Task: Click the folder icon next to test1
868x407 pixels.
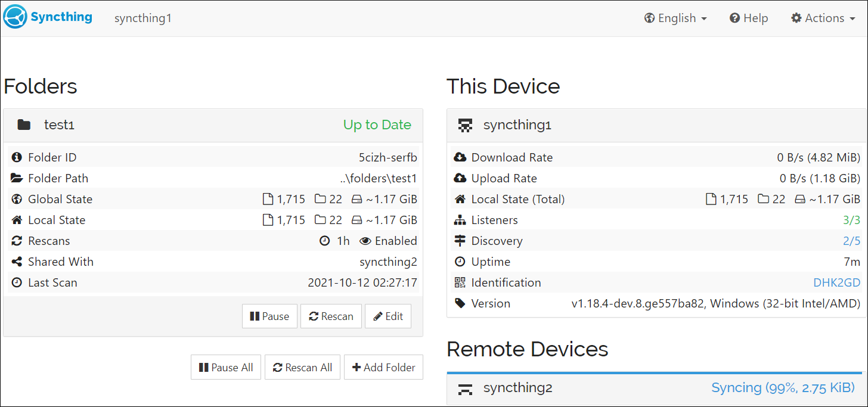Action: point(24,125)
